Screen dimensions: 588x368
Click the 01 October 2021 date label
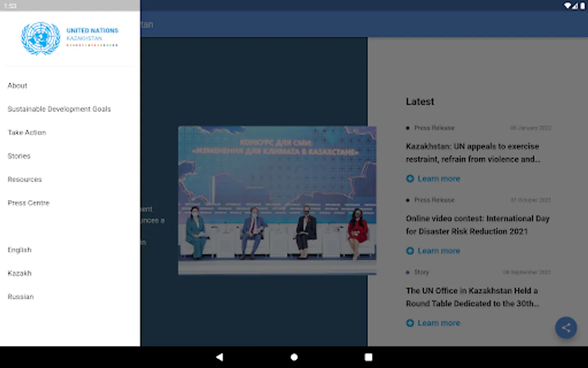click(530, 200)
